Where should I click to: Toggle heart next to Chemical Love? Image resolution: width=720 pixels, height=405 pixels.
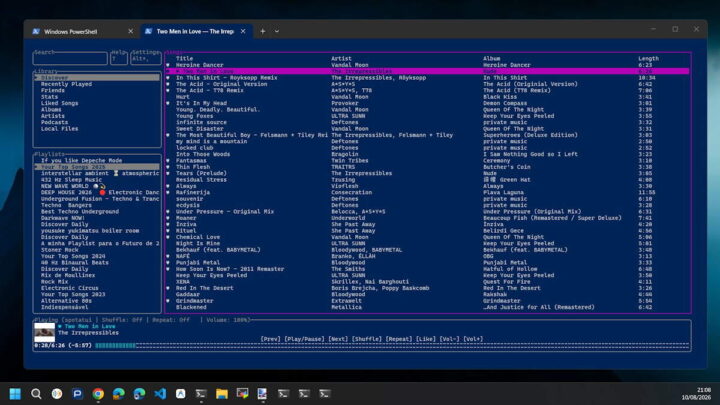tap(168, 237)
